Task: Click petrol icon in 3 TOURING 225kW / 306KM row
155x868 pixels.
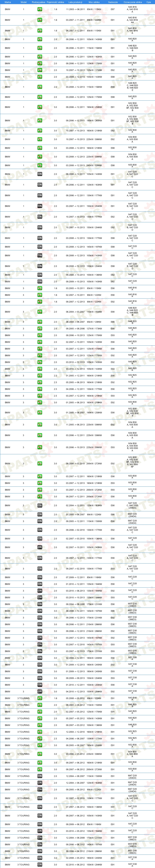Action: coord(39,754)
